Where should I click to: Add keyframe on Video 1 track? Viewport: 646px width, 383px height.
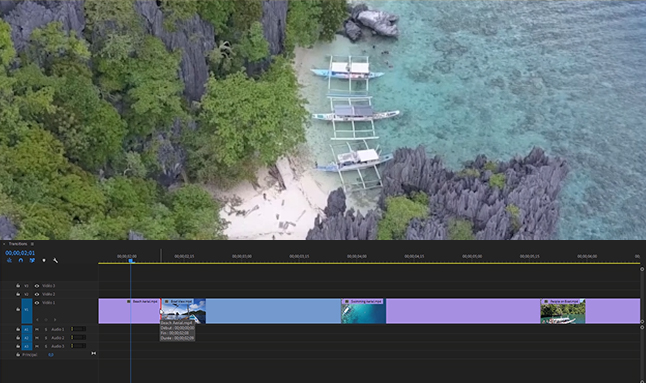tap(46, 320)
